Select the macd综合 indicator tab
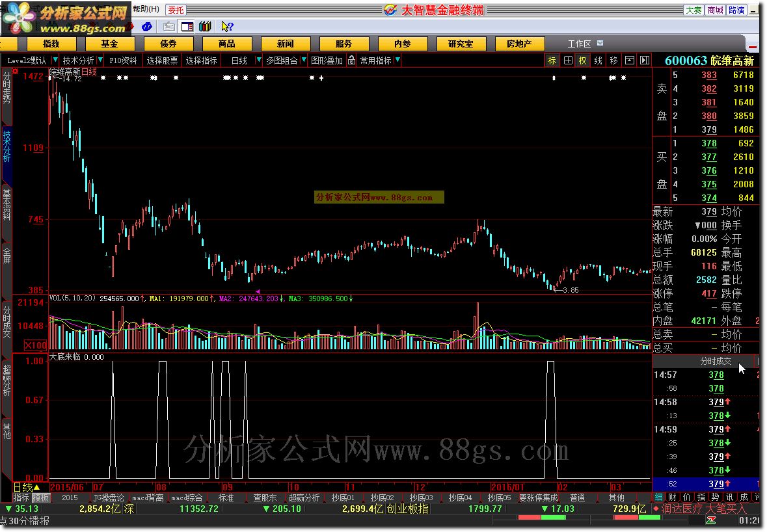767x532 pixels. click(187, 498)
